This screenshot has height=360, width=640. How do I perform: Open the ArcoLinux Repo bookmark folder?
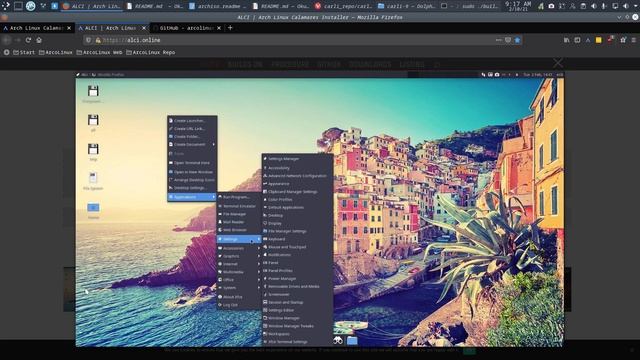point(151,52)
